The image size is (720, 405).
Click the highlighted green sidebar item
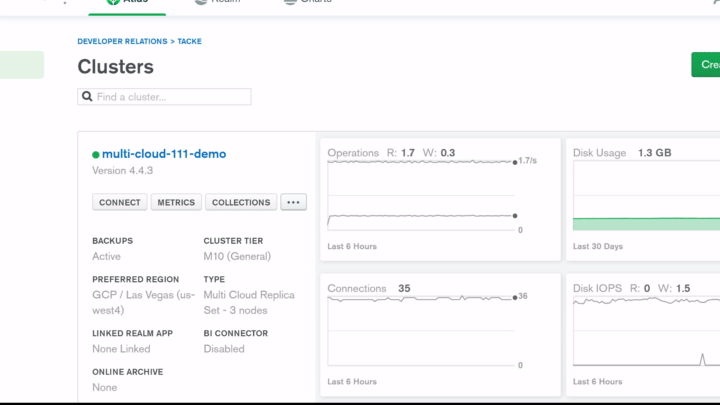tap(22, 65)
